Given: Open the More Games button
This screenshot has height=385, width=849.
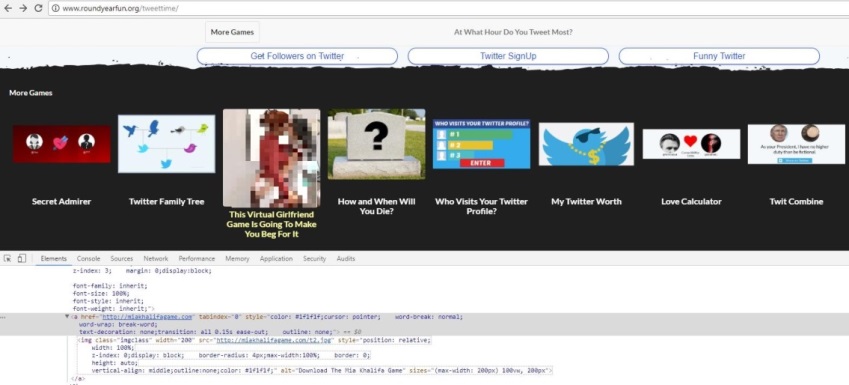Looking at the screenshot, I should tap(232, 32).
